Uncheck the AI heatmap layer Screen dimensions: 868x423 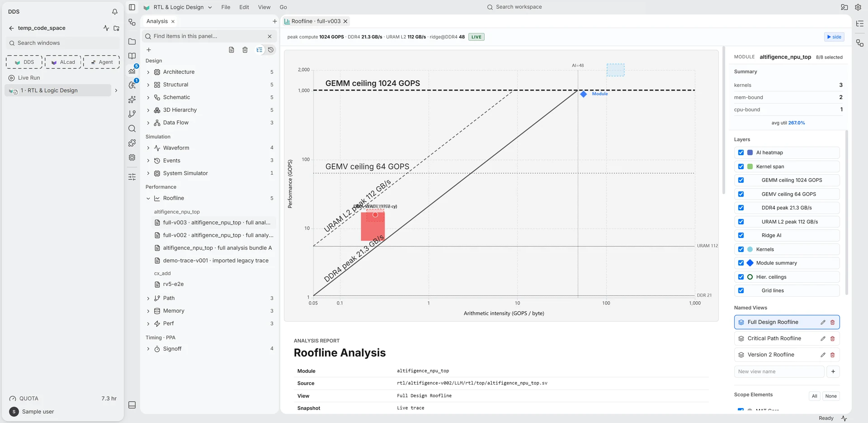(741, 152)
